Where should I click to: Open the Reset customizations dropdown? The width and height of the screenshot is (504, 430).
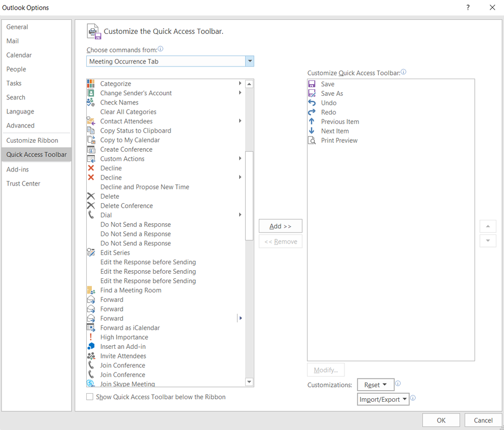(x=375, y=385)
